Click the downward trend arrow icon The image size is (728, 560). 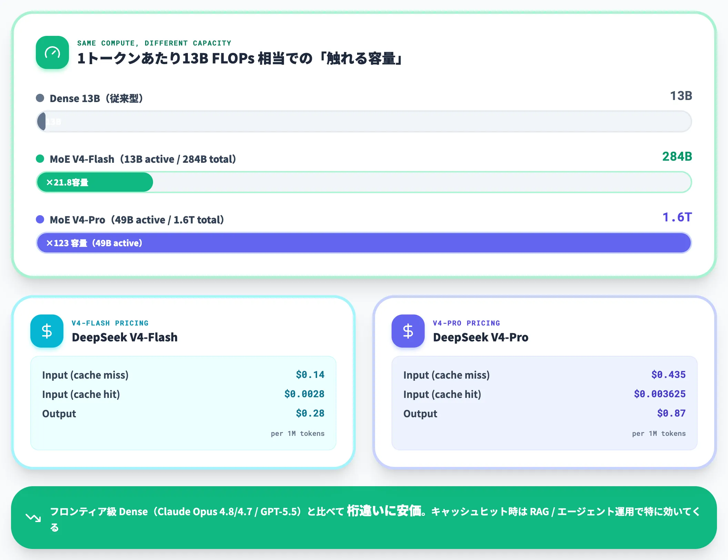tap(33, 518)
